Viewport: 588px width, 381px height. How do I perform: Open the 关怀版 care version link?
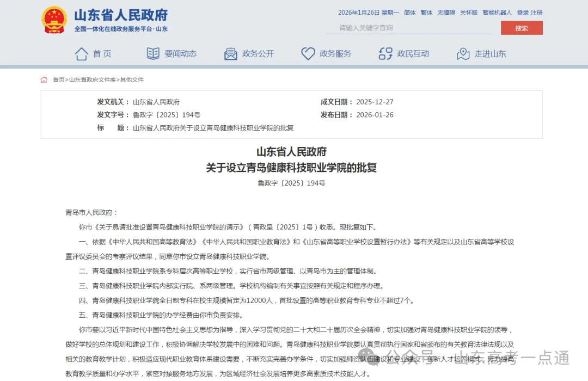pos(469,13)
